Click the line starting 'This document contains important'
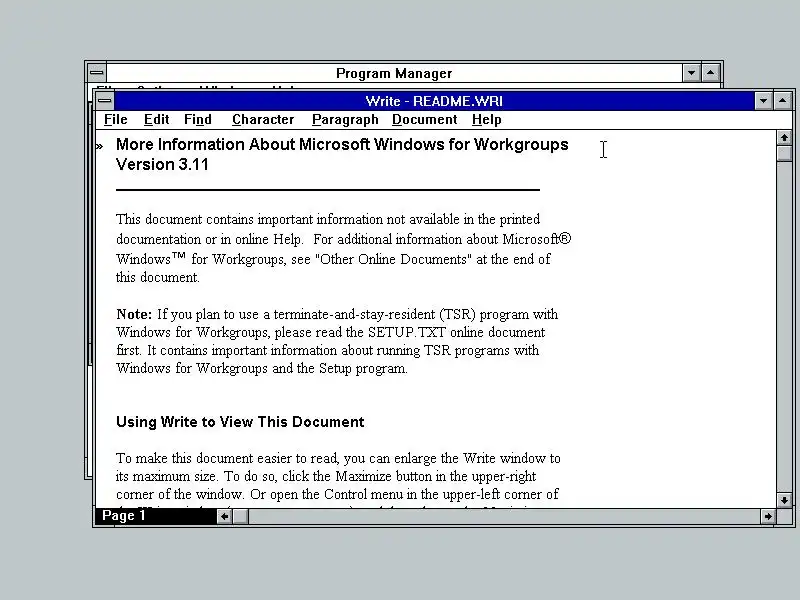800x600 pixels. coord(328,219)
